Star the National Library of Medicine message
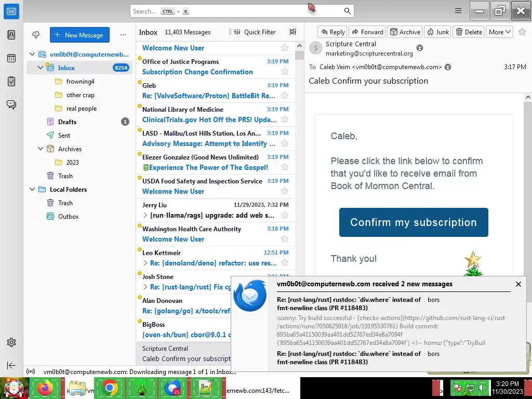The height and width of the screenshot is (399, 532). click(285, 119)
